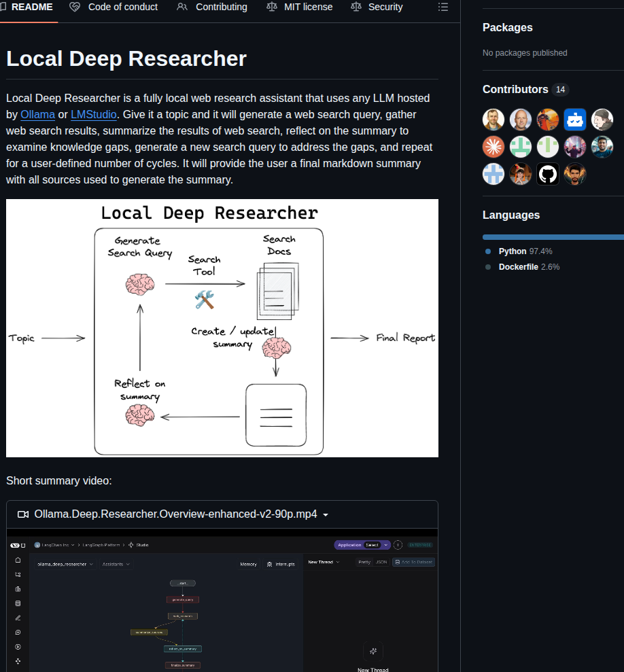Click the Interrupts button in video preview
The width and height of the screenshot is (624, 672).
pyautogui.click(x=281, y=564)
